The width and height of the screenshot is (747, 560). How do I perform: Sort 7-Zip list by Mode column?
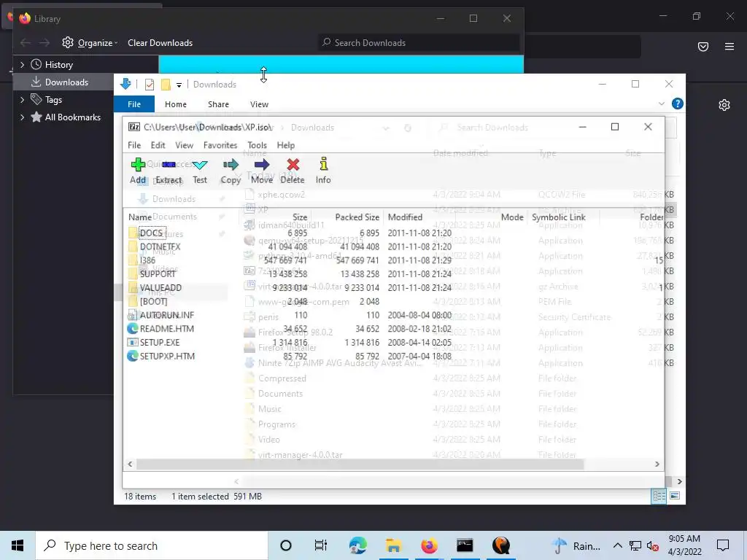[x=512, y=217]
